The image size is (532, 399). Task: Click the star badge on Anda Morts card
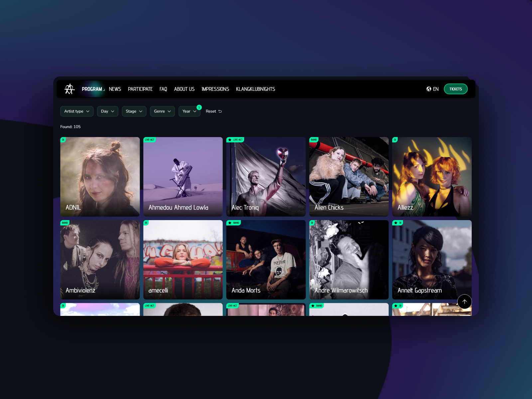[x=230, y=223]
